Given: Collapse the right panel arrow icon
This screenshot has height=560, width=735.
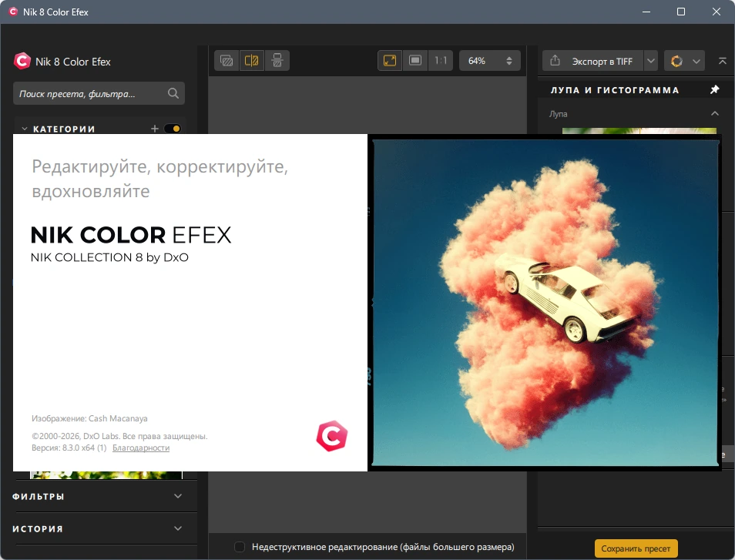Looking at the screenshot, I should click(723, 61).
